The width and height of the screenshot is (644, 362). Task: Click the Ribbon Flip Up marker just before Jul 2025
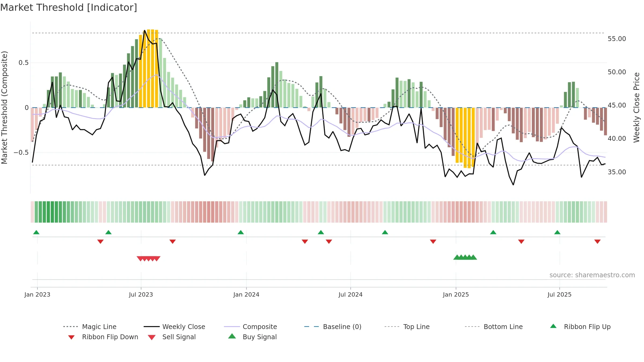557,232
